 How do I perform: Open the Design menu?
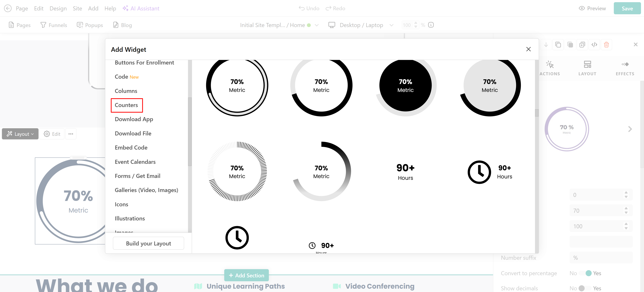point(58,8)
